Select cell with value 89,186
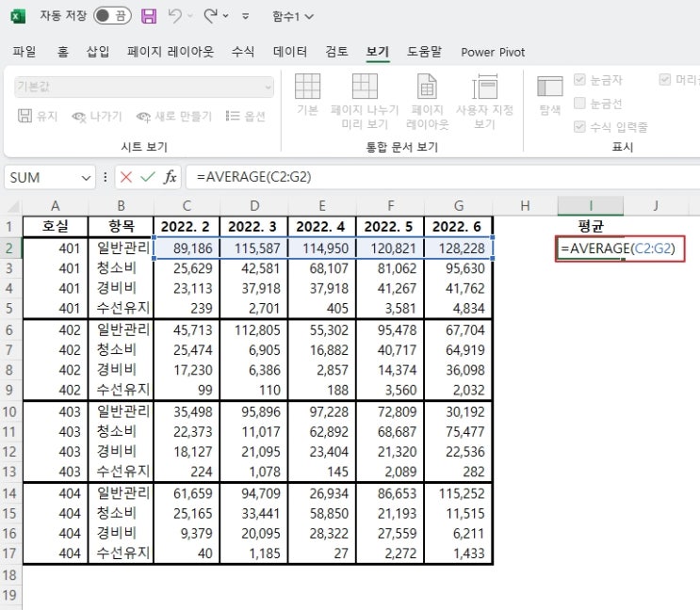The height and width of the screenshot is (610, 700). click(x=187, y=248)
